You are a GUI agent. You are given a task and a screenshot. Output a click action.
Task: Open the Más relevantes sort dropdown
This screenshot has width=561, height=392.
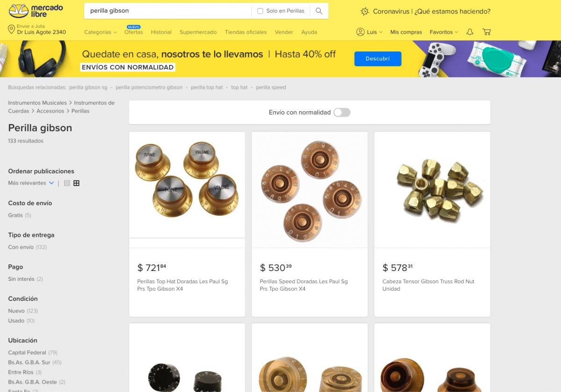point(31,183)
